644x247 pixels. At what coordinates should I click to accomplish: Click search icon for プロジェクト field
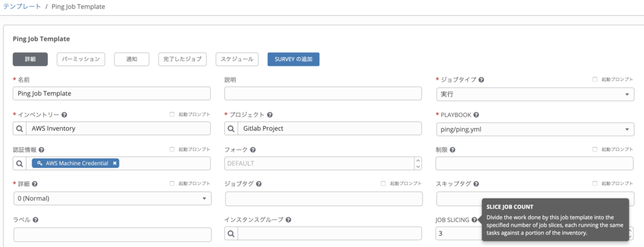point(231,128)
